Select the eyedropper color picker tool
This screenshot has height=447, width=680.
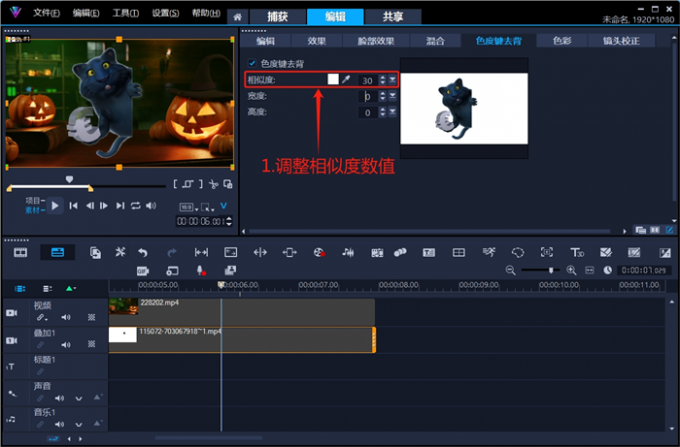(x=346, y=79)
